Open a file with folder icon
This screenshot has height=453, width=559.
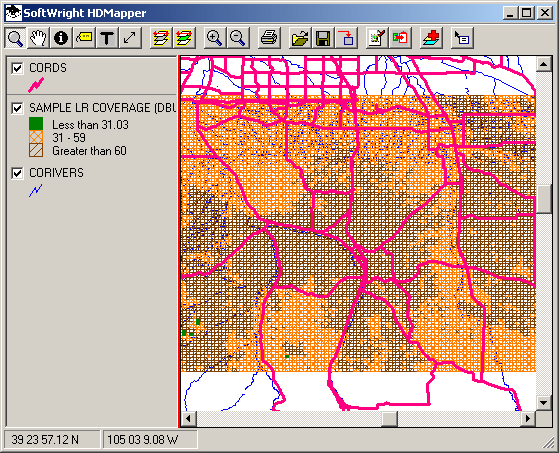coord(299,38)
